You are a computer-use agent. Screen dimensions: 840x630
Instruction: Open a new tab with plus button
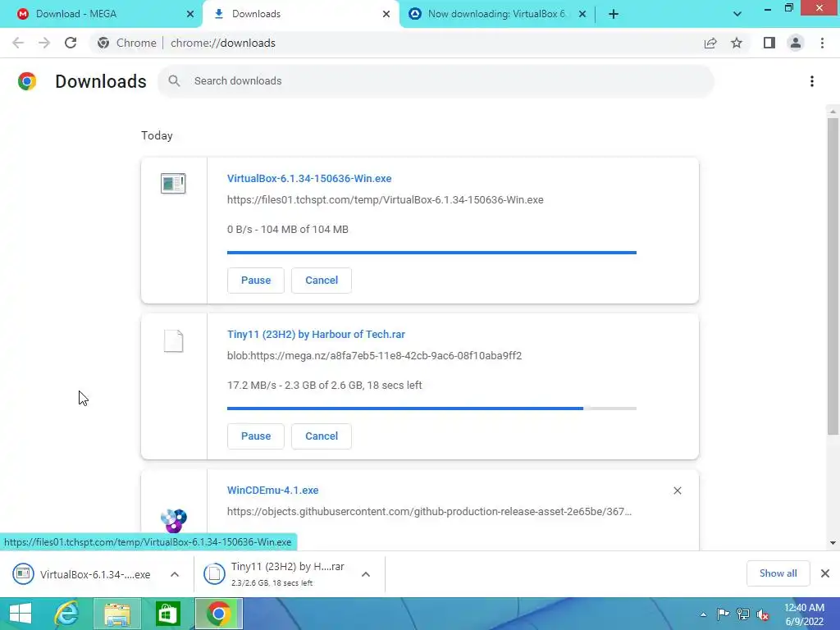[614, 14]
